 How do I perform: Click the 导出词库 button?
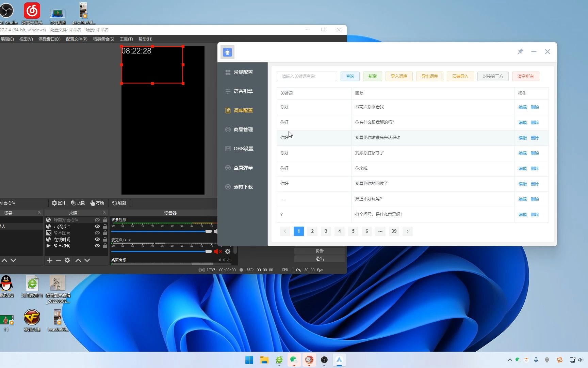pyautogui.click(x=429, y=76)
